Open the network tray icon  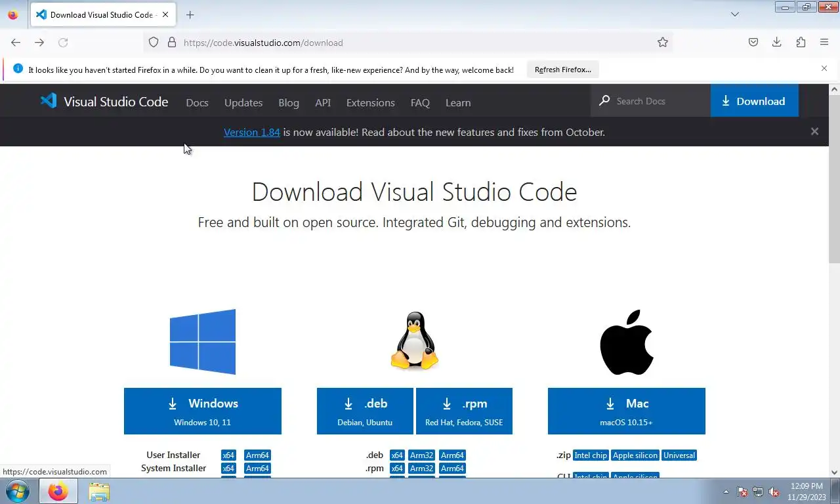coord(758,492)
